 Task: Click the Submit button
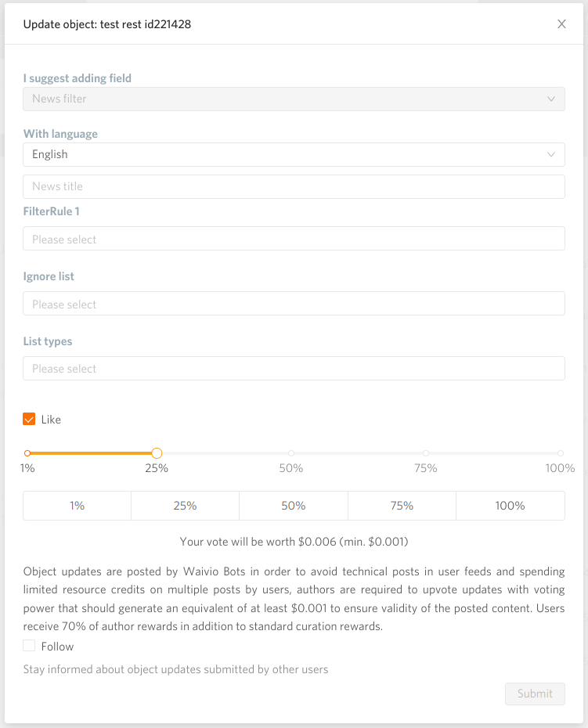535,694
